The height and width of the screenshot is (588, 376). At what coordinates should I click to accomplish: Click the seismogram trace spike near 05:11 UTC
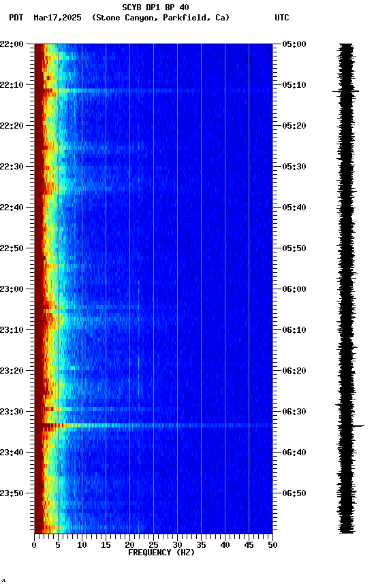tap(345, 91)
